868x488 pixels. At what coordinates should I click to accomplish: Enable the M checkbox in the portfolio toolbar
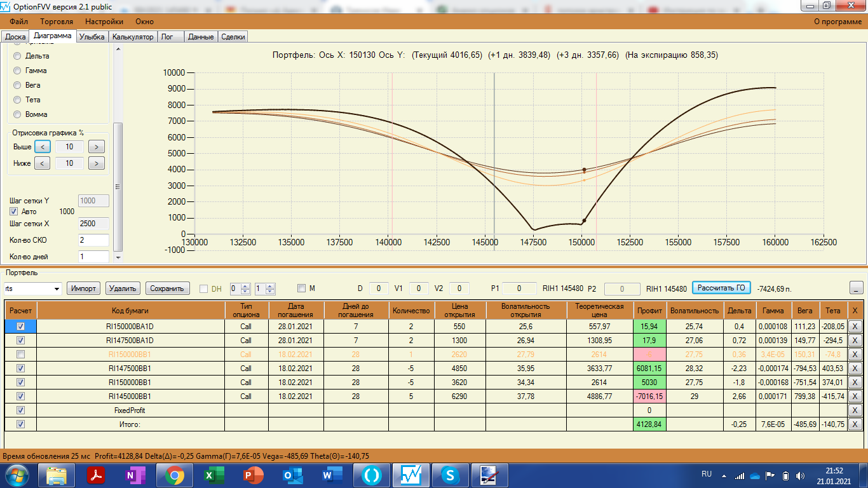point(301,288)
